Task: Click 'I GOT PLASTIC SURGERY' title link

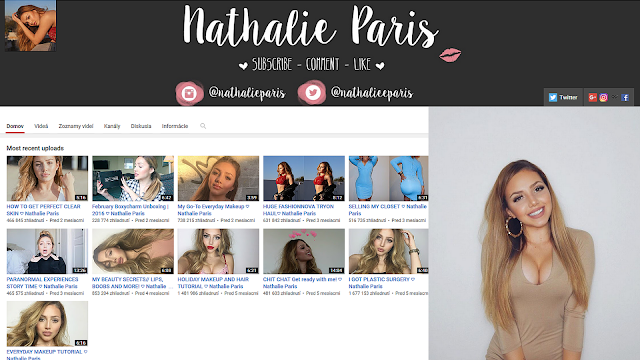Action: click(382, 282)
